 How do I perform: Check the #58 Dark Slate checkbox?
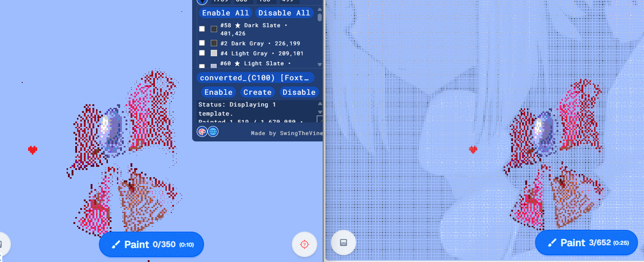202,29
